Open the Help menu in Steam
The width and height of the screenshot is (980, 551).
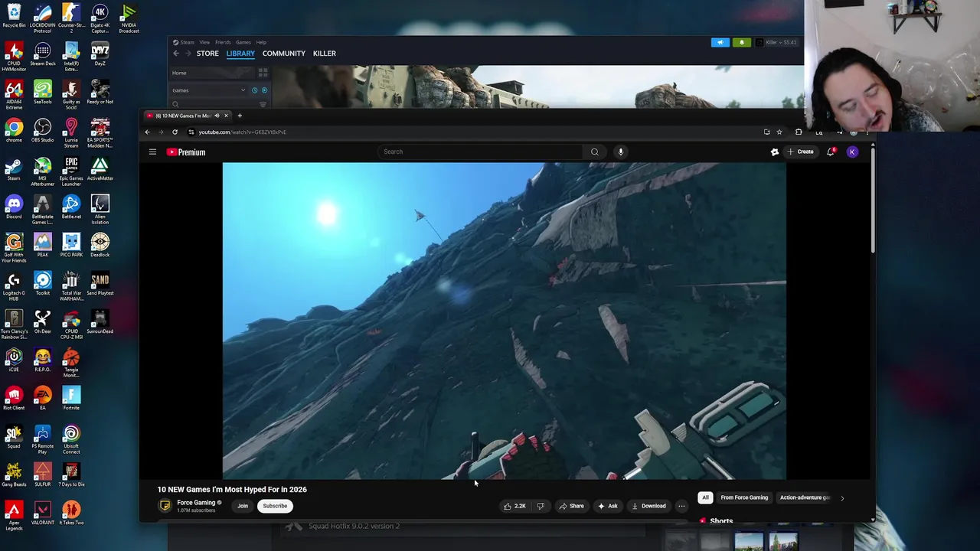[x=261, y=43]
